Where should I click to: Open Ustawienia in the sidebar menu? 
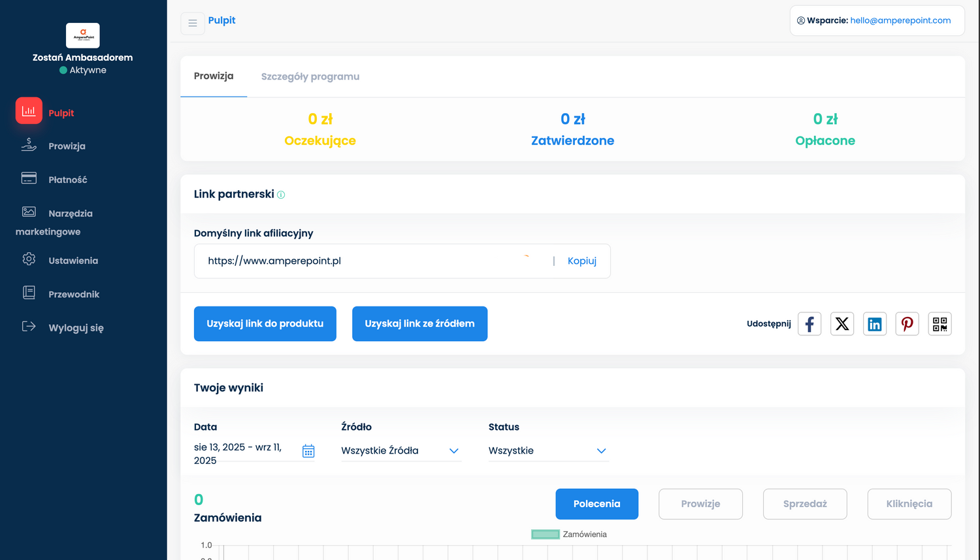(73, 261)
